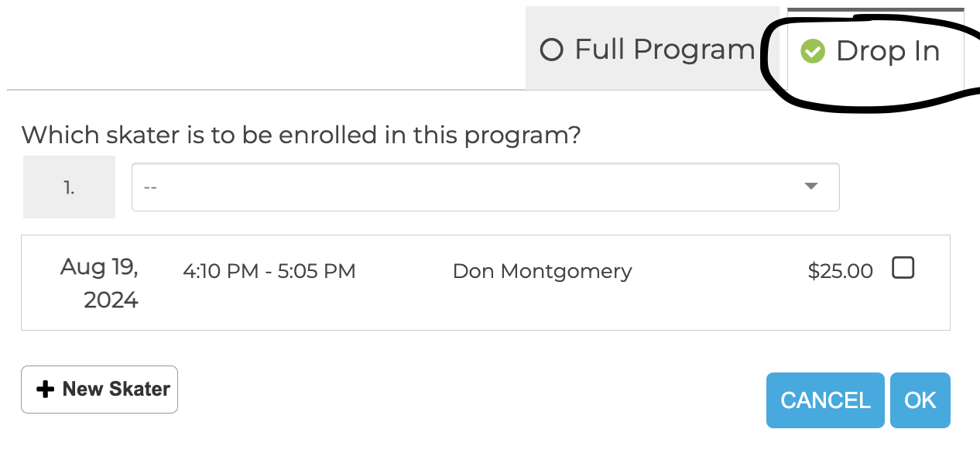The image size is (980, 460).
Task: Click the 'Which skater is to be enrolled' question
Action: tap(301, 136)
